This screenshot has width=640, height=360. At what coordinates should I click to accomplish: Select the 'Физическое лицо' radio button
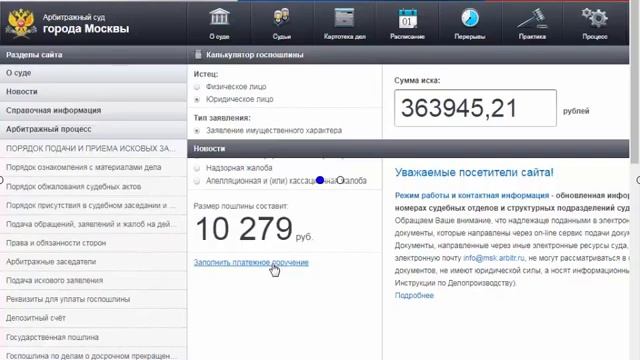(x=197, y=87)
